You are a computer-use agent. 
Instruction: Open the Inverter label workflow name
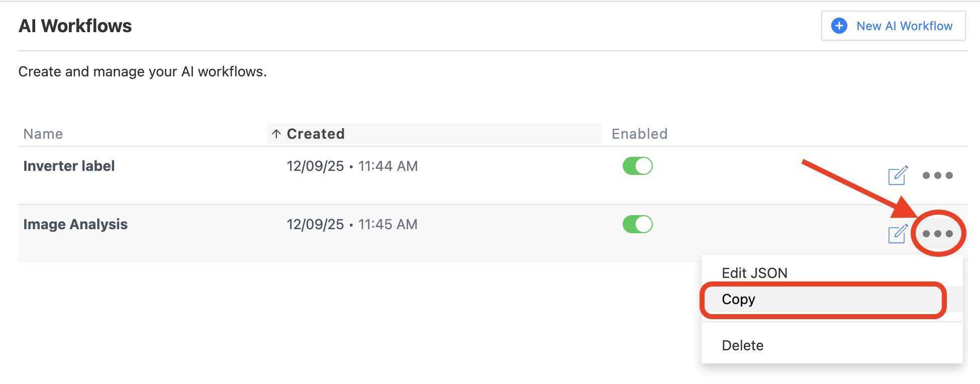pos(69,166)
